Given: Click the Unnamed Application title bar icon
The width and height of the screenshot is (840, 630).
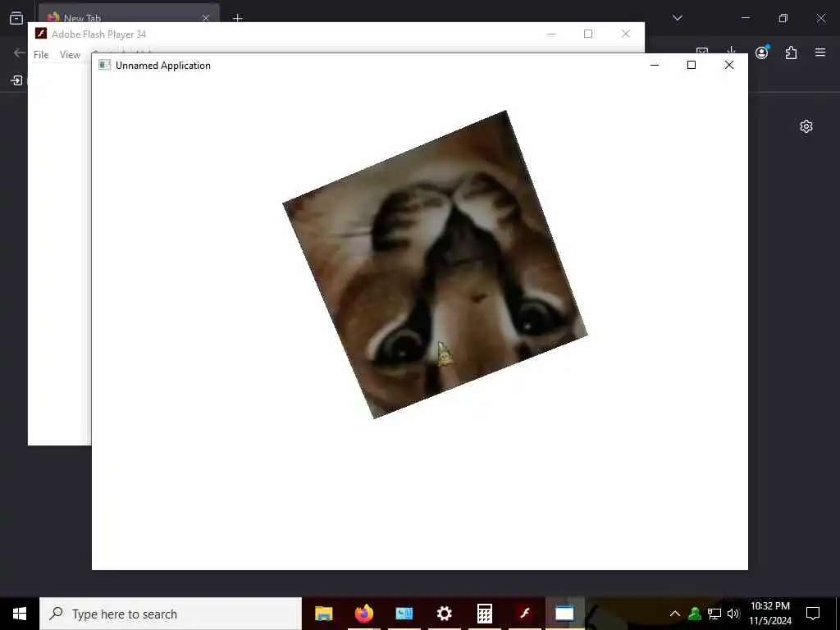Looking at the screenshot, I should point(104,66).
